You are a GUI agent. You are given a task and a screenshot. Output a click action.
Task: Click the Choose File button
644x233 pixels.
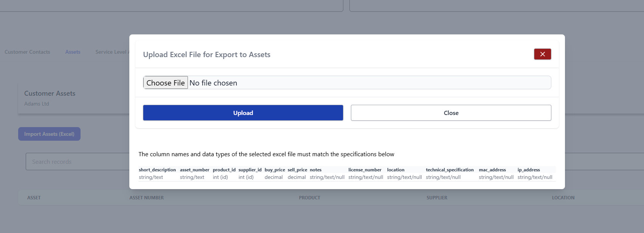(x=166, y=83)
